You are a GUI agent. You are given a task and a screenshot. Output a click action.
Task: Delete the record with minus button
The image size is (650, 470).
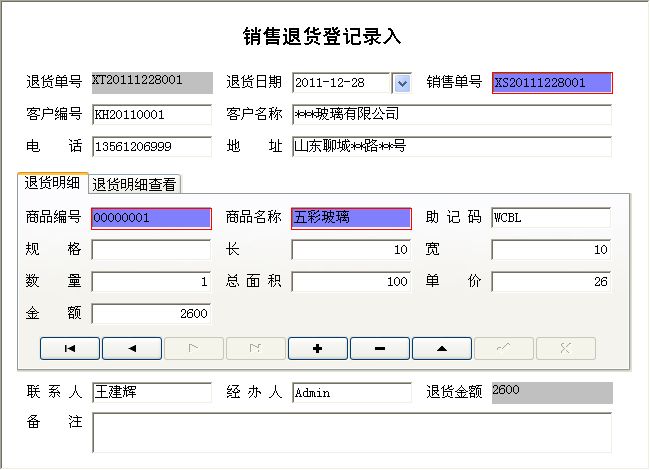(x=380, y=348)
